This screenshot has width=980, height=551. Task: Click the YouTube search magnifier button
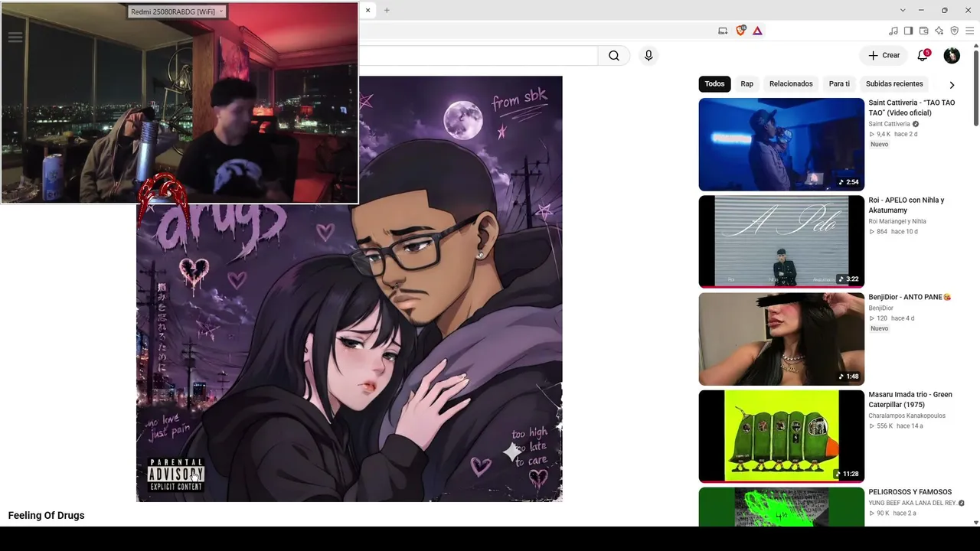614,56
